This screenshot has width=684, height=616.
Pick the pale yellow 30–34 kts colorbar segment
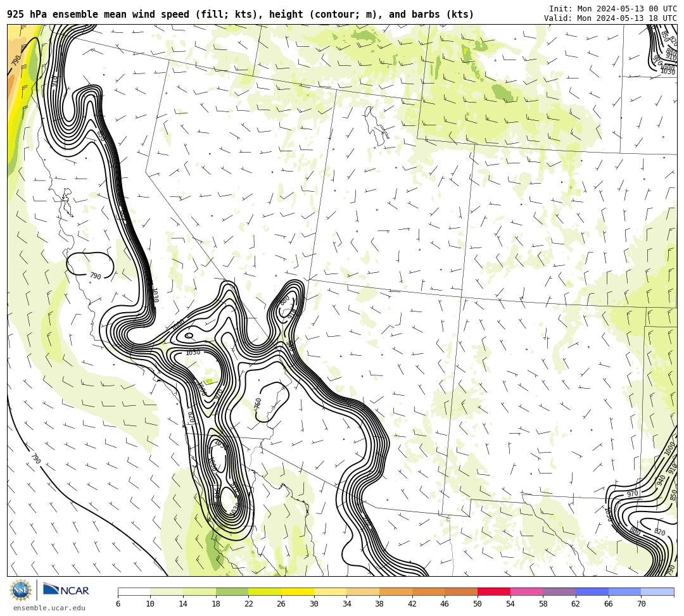[x=330, y=591]
